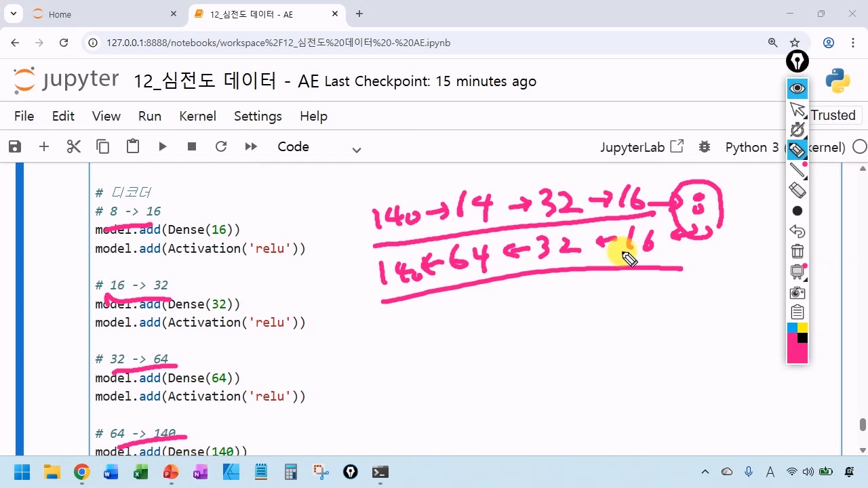Viewport: 868px width, 488px height.
Task: Open File Explorer from the taskbar
Action: pos(52,472)
